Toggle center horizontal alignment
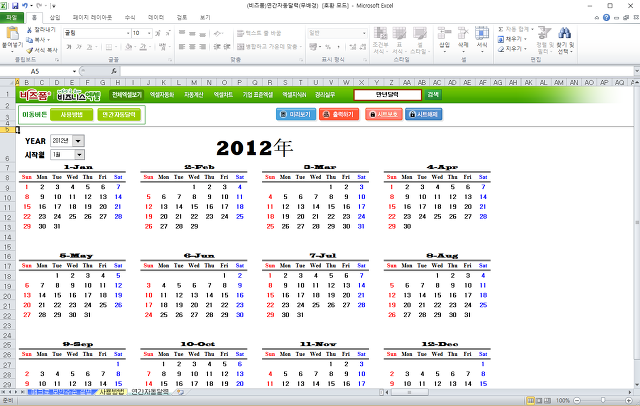 [x=192, y=47]
